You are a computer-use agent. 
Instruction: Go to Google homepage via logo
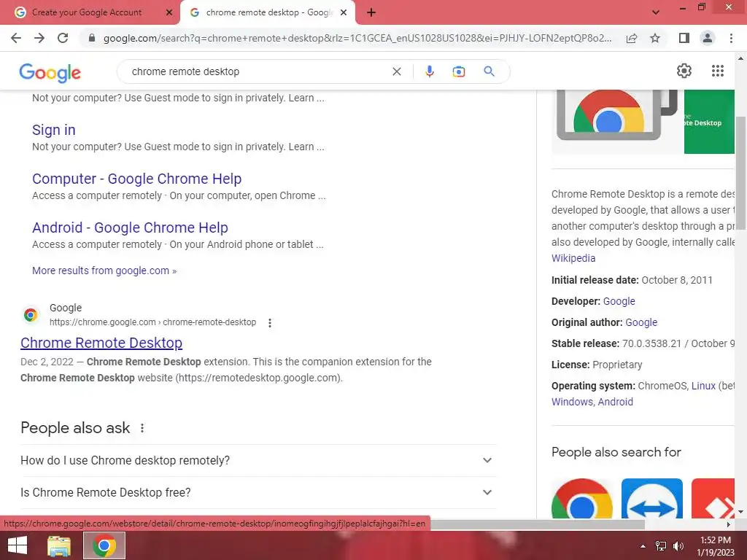coord(50,72)
